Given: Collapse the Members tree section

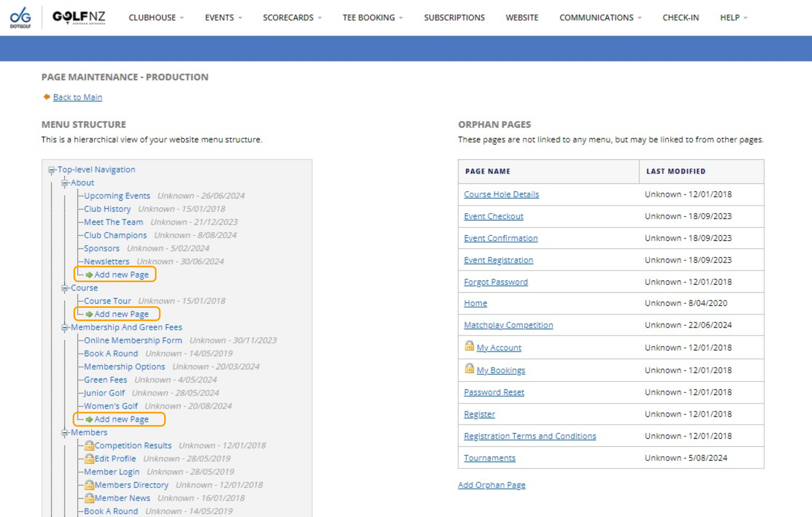Looking at the screenshot, I should (x=65, y=433).
